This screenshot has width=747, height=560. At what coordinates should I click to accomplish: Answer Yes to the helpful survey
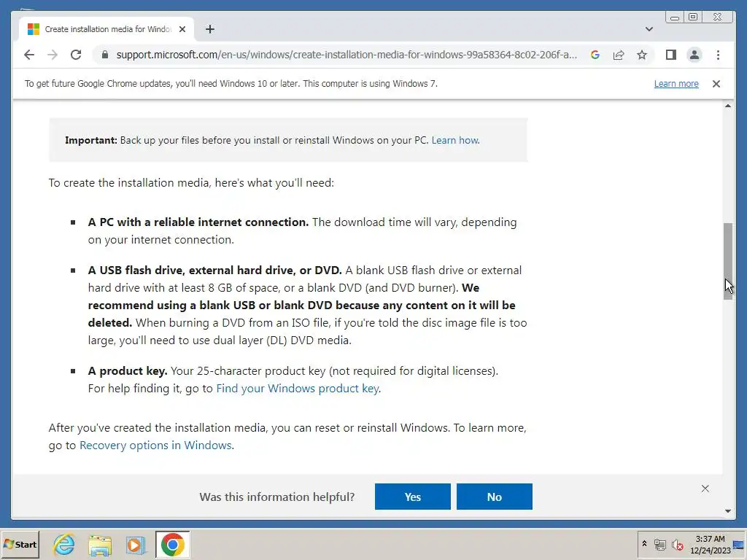pos(413,497)
